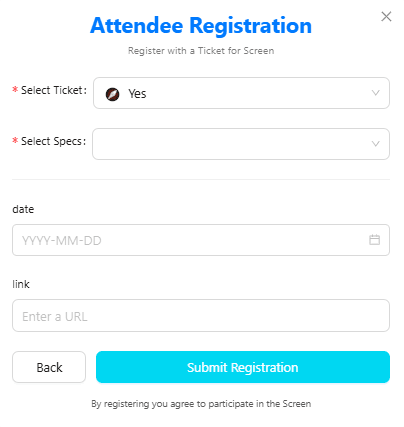Image resolution: width=404 pixels, height=427 pixels.
Task: Open the empty Select Specs combo box
Action: [x=241, y=144]
